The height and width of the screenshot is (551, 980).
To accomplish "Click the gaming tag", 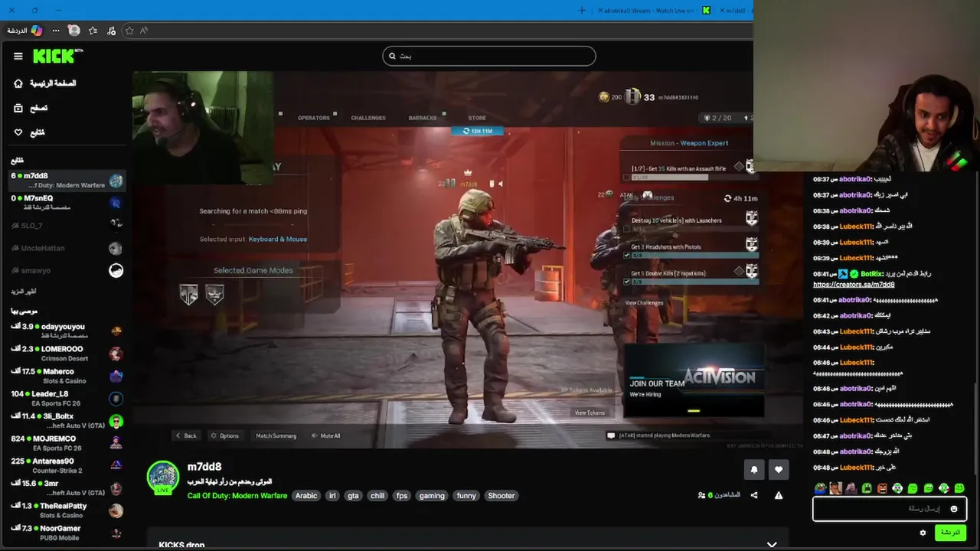I will point(432,495).
